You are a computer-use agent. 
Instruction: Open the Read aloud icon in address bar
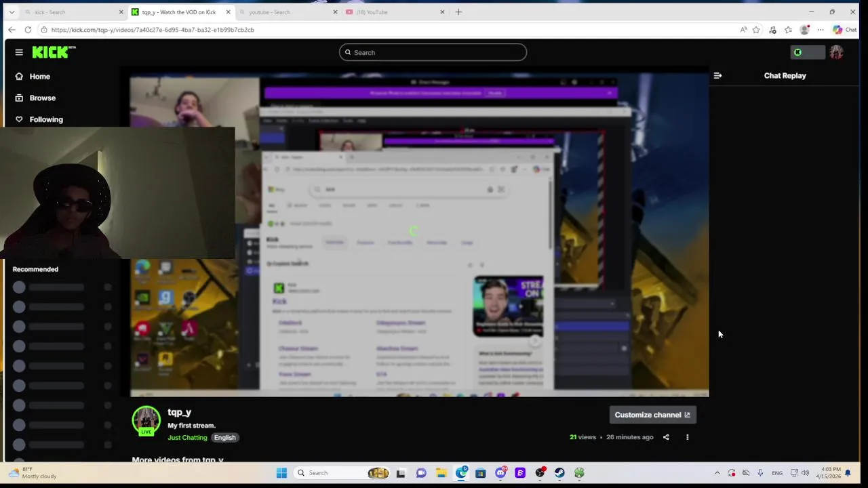[x=743, y=30]
